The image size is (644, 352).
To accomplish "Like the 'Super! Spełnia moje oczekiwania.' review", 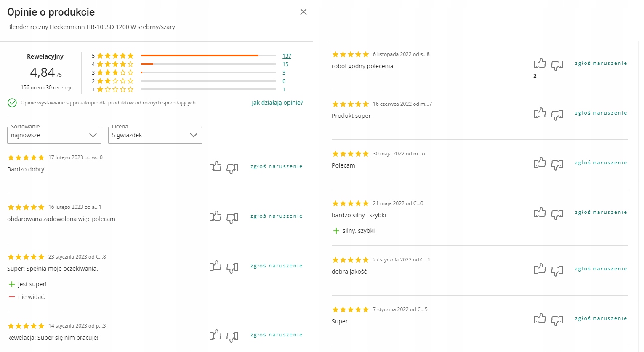I will pos(216,266).
